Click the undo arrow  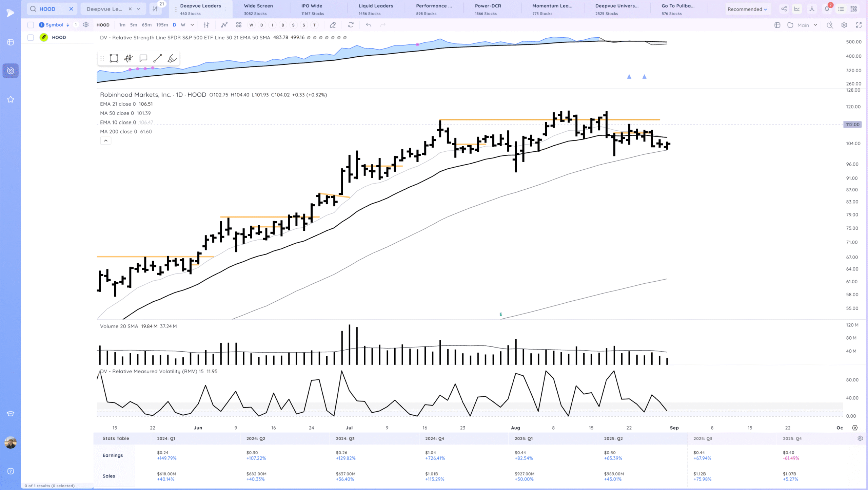(x=369, y=25)
